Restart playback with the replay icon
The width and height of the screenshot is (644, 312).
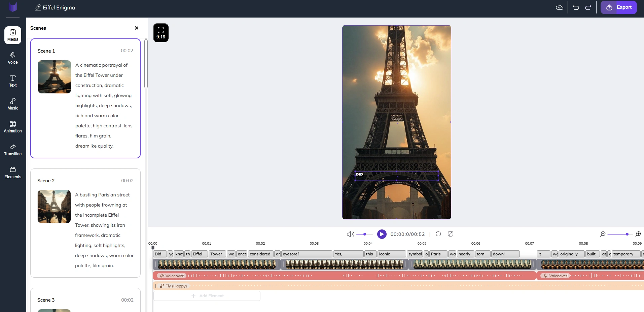(x=438, y=234)
